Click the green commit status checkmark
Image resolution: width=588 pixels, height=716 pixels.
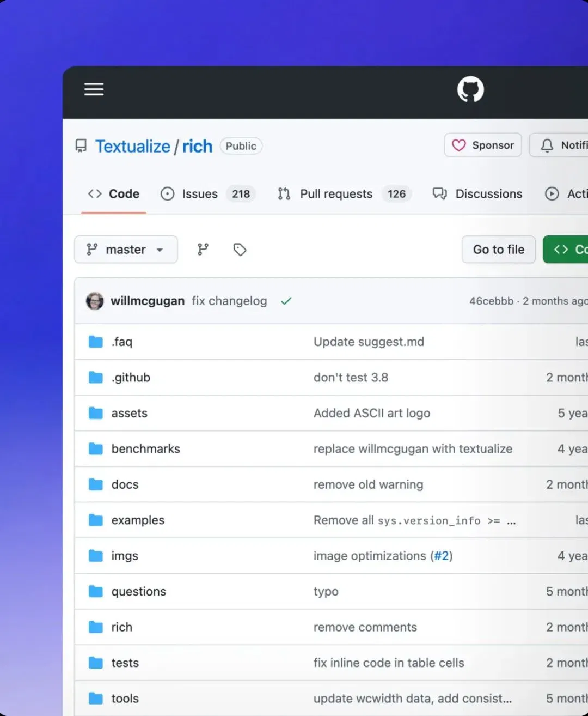(286, 301)
